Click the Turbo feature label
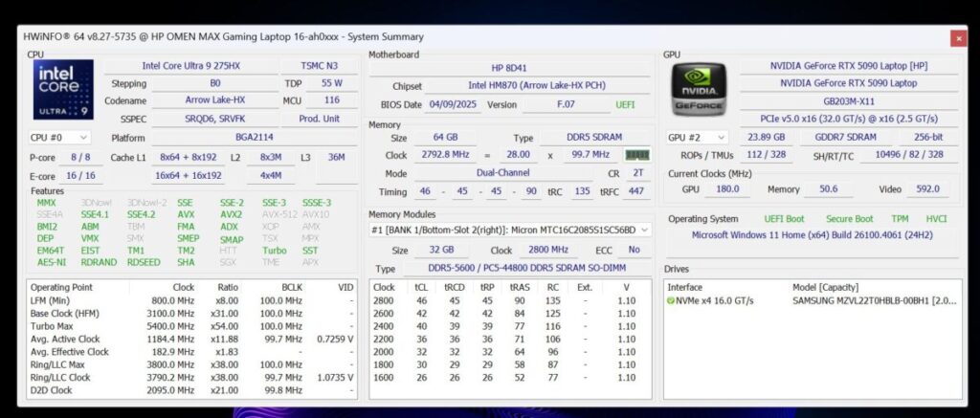 pos(275,251)
